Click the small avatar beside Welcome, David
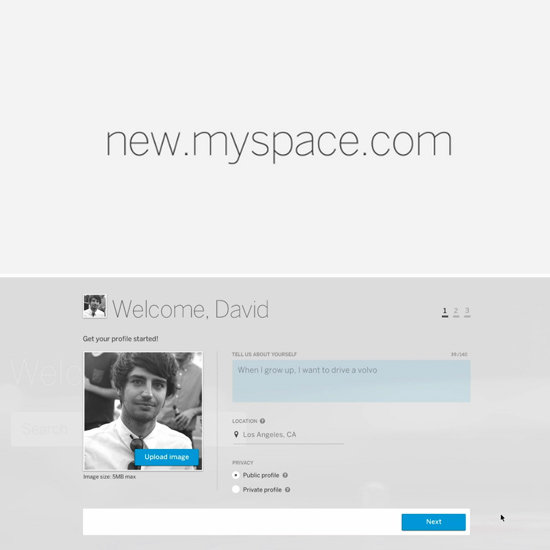550x550 pixels. pyautogui.click(x=95, y=306)
